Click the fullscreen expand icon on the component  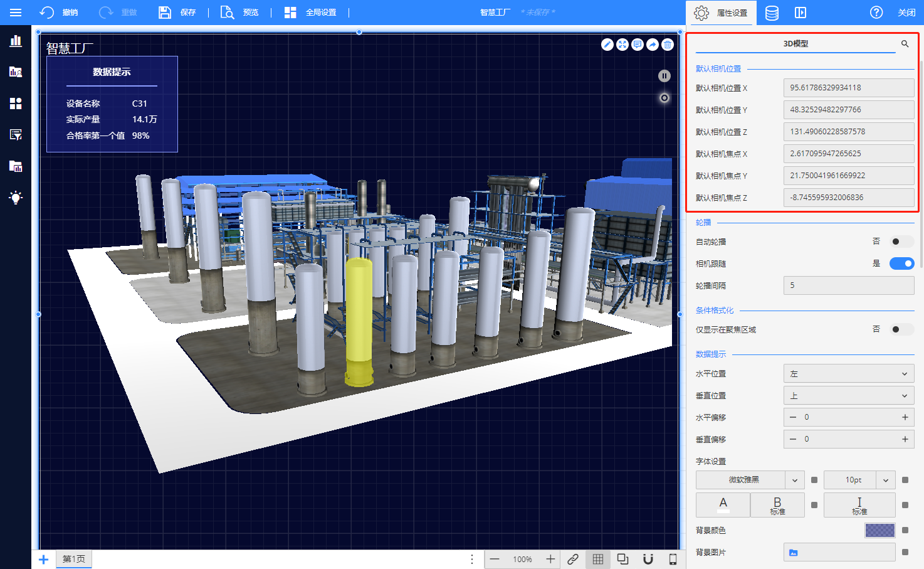(622, 45)
